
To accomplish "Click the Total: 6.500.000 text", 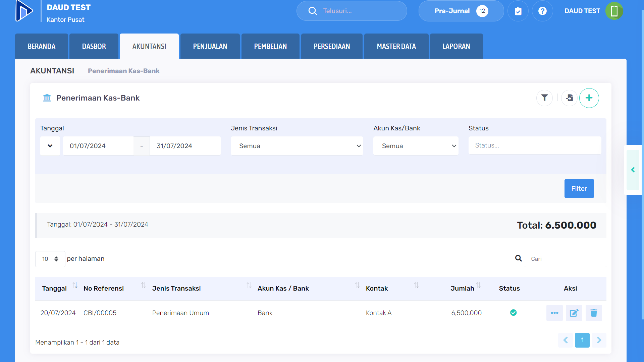I will coord(556,225).
